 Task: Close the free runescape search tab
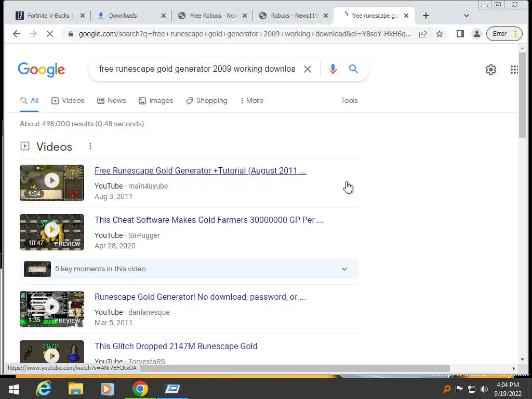(406, 16)
